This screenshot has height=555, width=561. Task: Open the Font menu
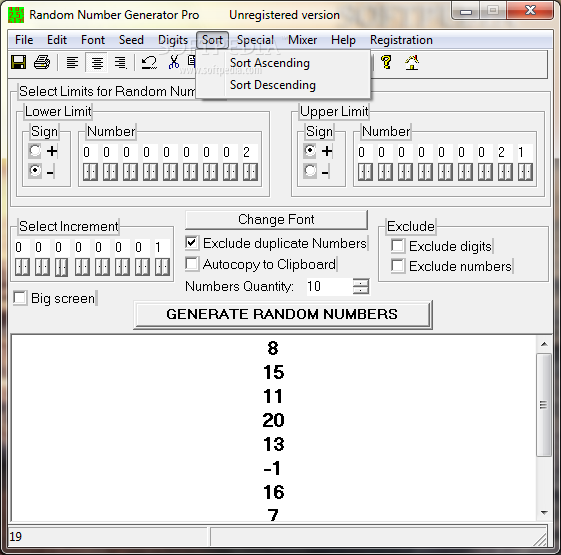(93, 40)
